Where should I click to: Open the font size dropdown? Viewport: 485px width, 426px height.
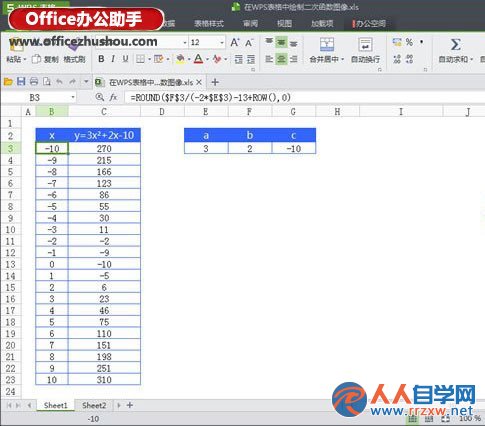pyautogui.click(x=222, y=43)
